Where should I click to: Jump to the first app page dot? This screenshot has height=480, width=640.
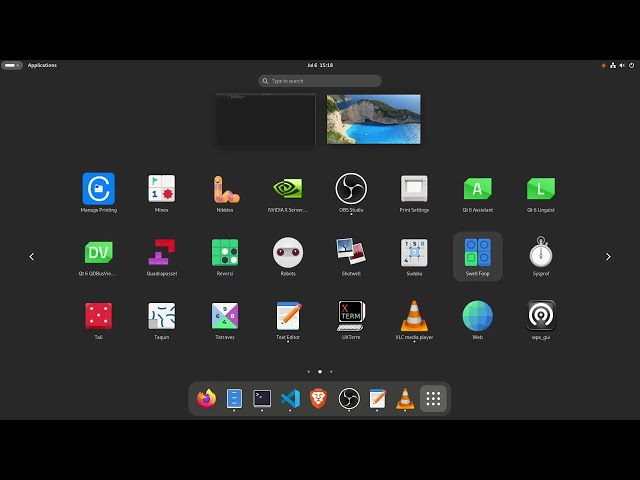tap(309, 371)
